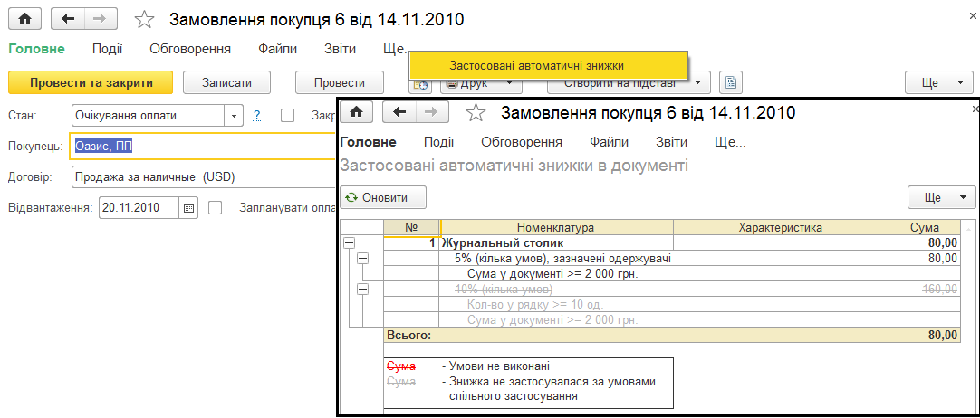980x418 pixels.
Task: Open the document-structure report icon beside Створити на підставі
Action: coord(731,82)
